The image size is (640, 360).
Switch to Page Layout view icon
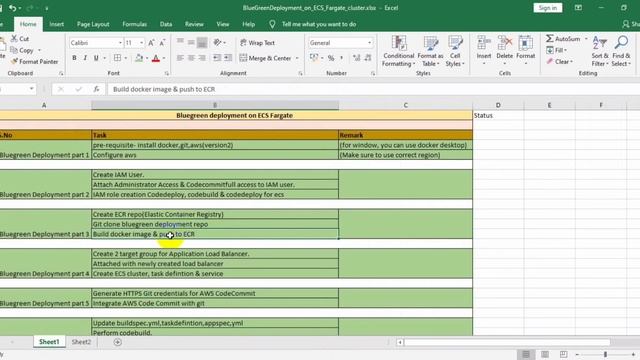pyautogui.click(x=544, y=354)
